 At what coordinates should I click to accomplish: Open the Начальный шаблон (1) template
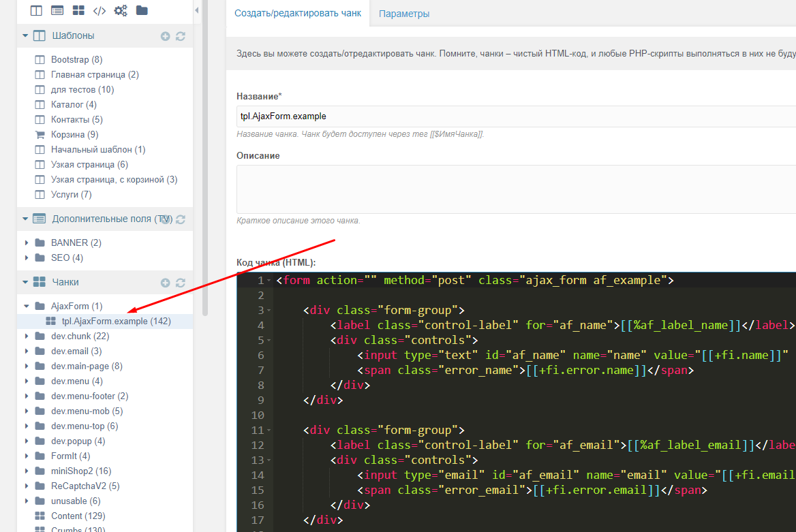click(x=98, y=149)
